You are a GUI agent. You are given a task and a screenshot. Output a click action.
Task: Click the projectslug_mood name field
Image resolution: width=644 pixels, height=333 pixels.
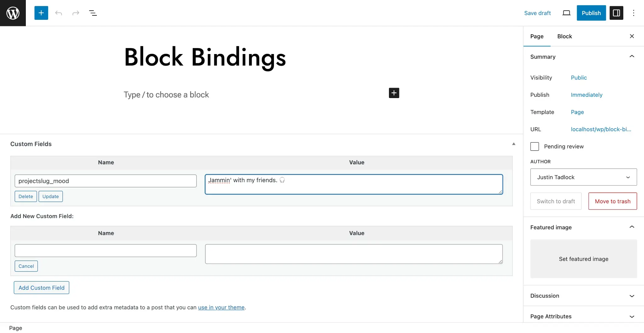[x=106, y=181]
